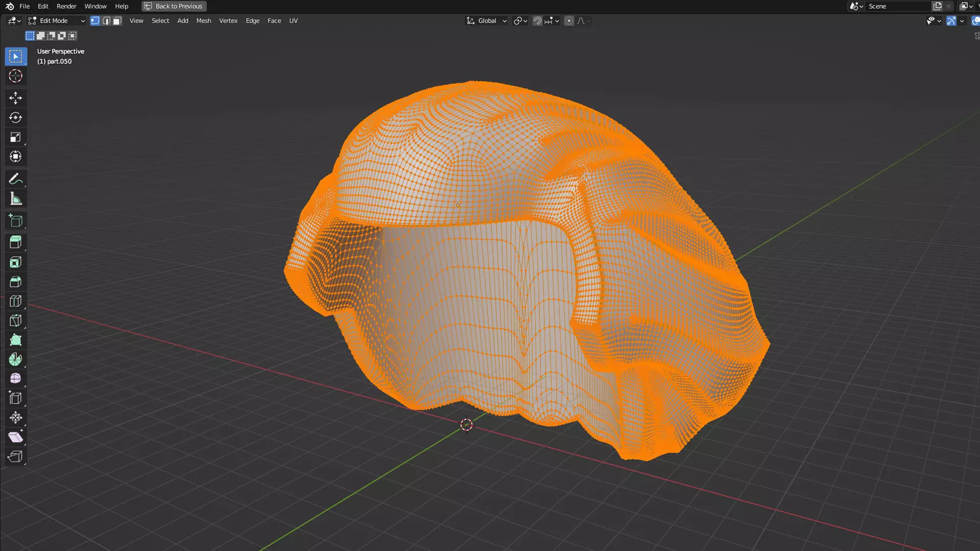The height and width of the screenshot is (551, 980).
Task: Activate the Scale tool
Action: 15,137
